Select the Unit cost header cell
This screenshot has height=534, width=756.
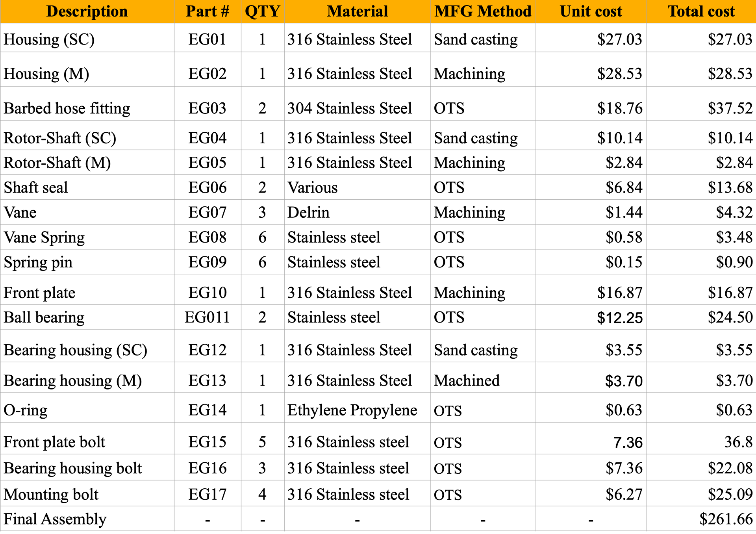pyautogui.click(x=591, y=11)
